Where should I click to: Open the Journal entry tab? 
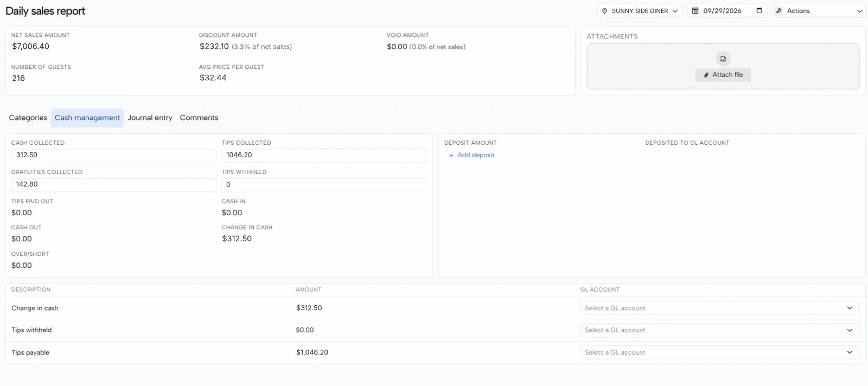click(x=150, y=118)
